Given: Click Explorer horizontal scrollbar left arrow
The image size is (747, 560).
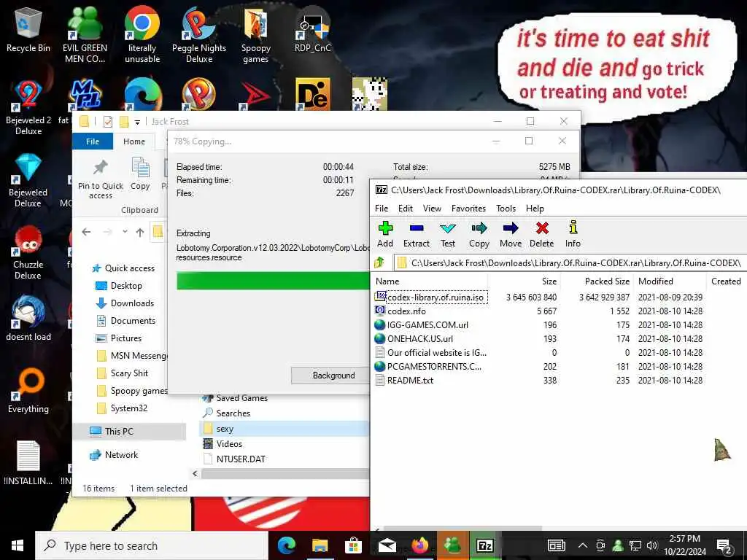Looking at the screenshot, I should click(x=195, y=473).
